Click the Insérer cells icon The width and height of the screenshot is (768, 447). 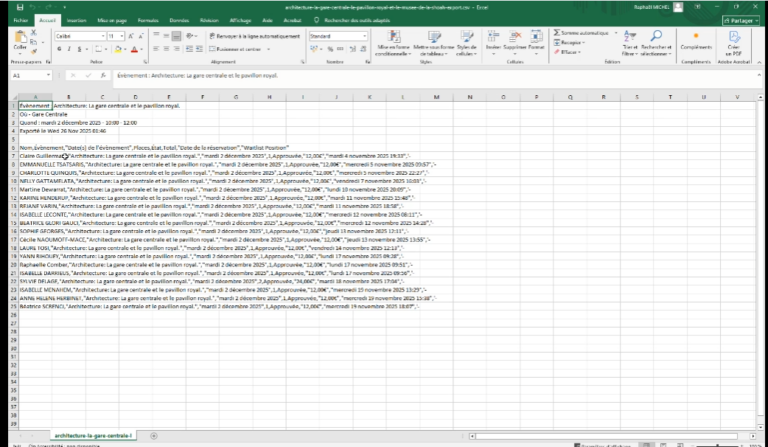493,39
